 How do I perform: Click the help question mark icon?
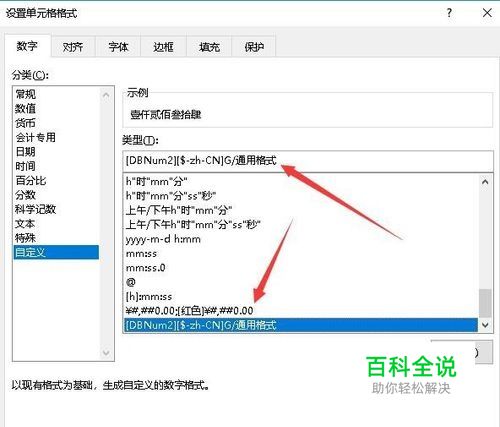coord(449,13)
